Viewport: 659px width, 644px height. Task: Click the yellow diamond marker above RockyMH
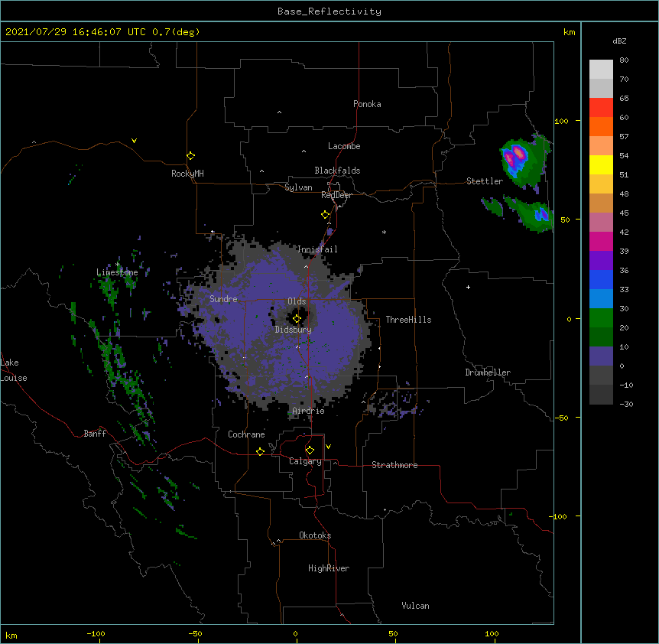[190, 155]
